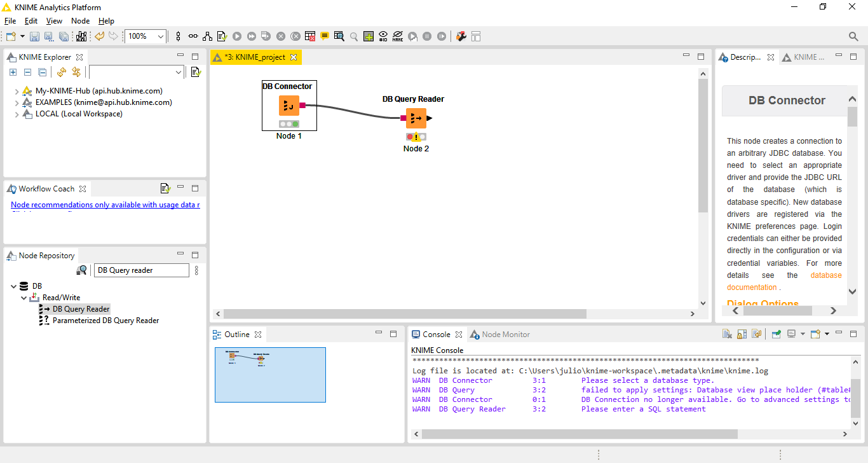
Task: Click the Save workflow icon in toolbar
Action: [x=34, y=37]
